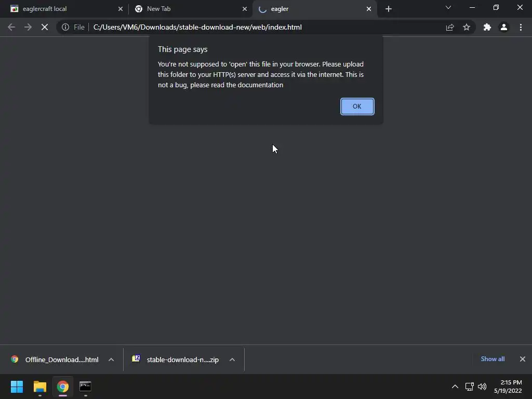This screenshot has width=532, height=399.
Task: View site information icon
Action: pyautogui.click(x=65, y=27)
